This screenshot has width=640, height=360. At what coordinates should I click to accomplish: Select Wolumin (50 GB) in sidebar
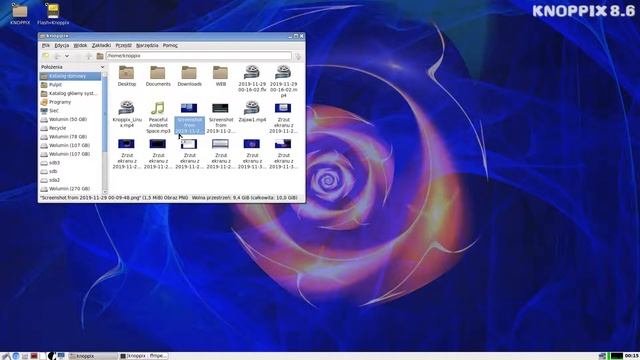[70, 120]
